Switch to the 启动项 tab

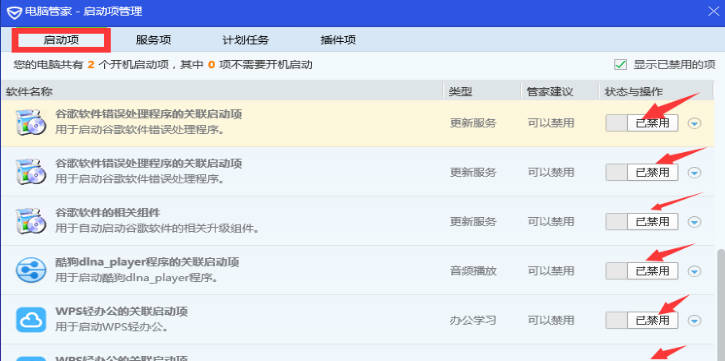pyautogui.click(x=61, y=40)
